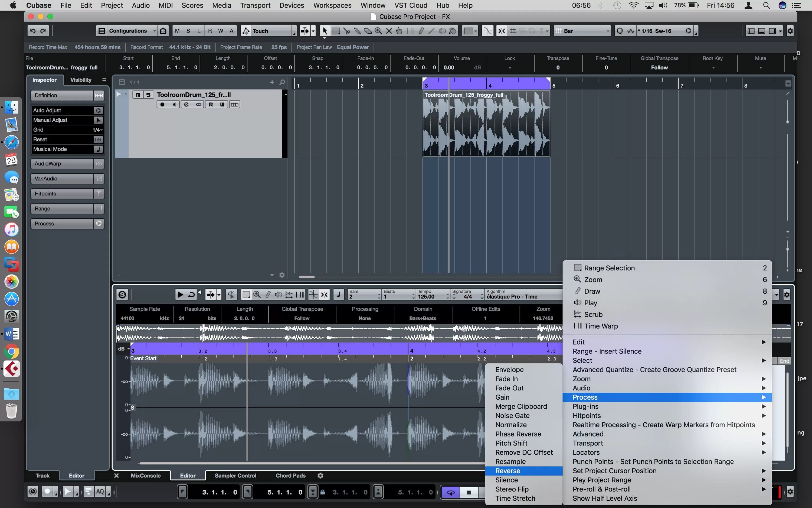The image size is (812, 508).
Task: Toggle Monitor on the ToolroomDrum track
Action: 174,105
